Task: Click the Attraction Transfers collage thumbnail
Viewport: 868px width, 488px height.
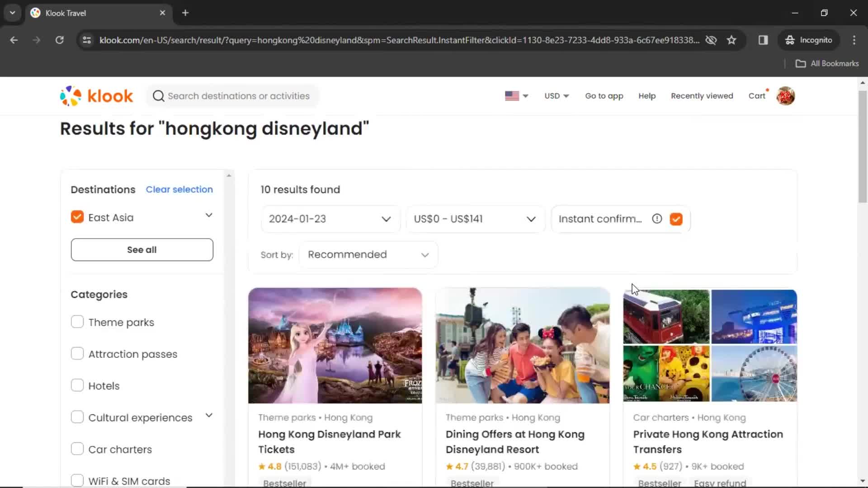Action: click(x=710, y=345)
